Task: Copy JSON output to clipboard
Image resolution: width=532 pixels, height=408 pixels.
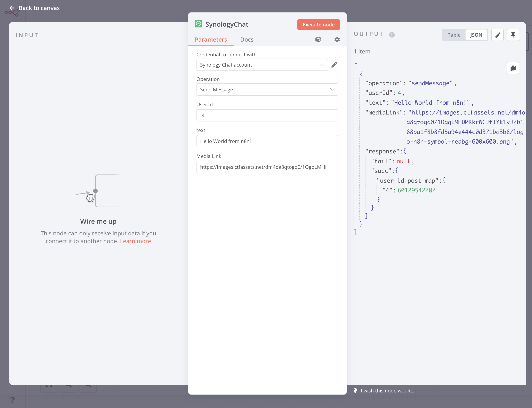Action: (x=513, y=68)
